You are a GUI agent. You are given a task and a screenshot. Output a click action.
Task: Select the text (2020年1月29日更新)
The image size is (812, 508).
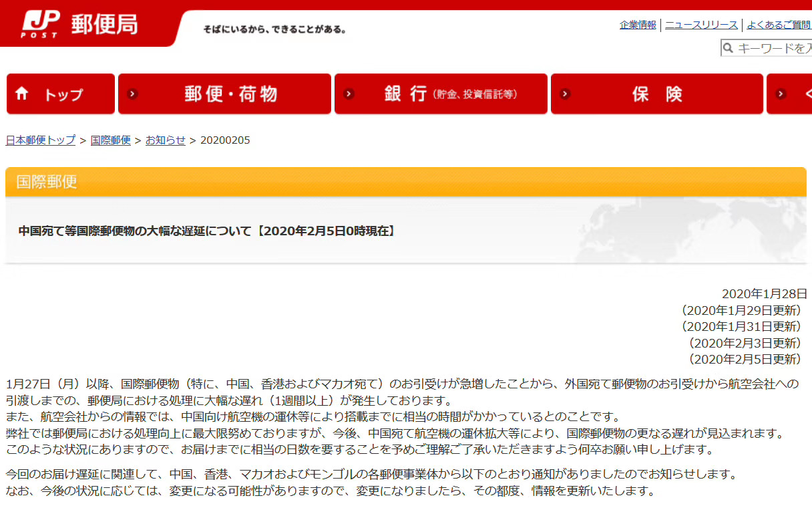tap(740, 310)
